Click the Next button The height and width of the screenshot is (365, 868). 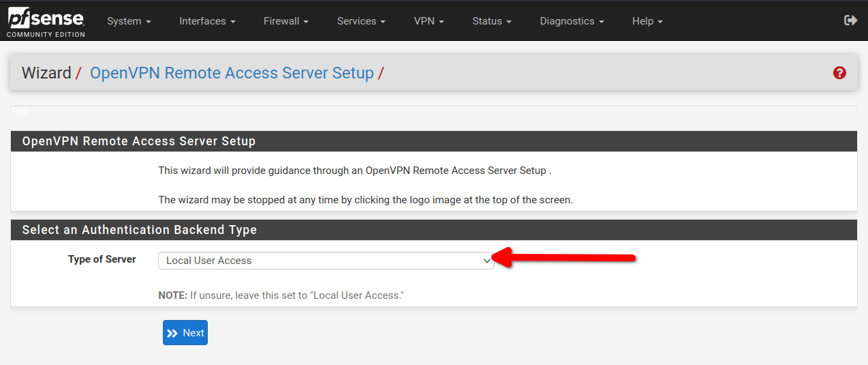tap(185, 333)
